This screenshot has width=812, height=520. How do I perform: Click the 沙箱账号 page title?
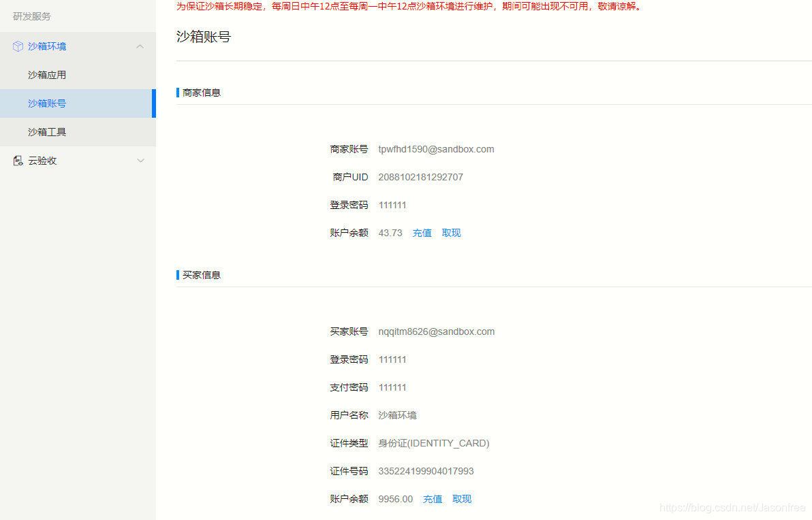tap(202, 37)
